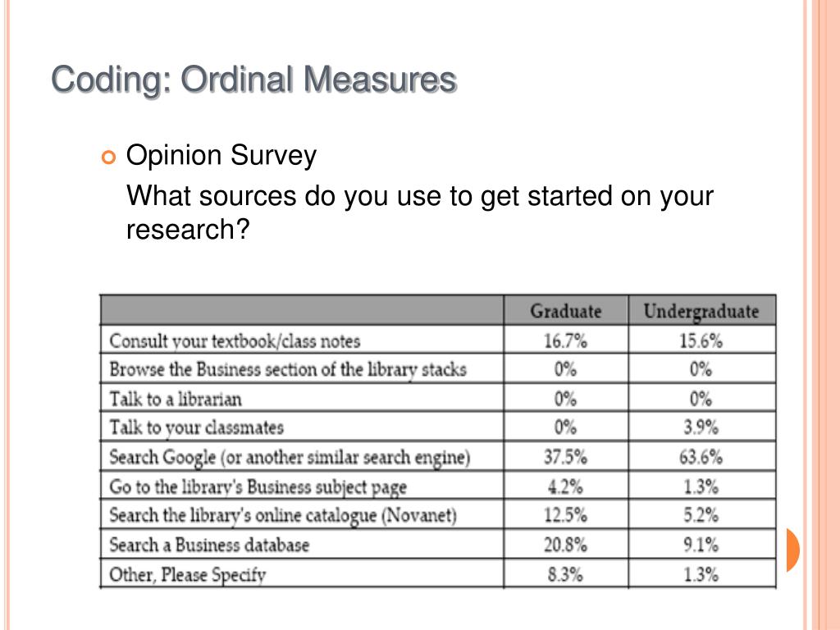Click the Consult your textbook/class notes row
This screenshot has width=840, height=630.
click(438, 340)
